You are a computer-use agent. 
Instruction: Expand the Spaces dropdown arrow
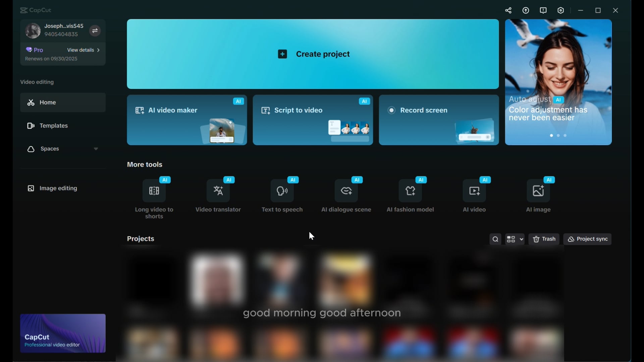(96, 149)
